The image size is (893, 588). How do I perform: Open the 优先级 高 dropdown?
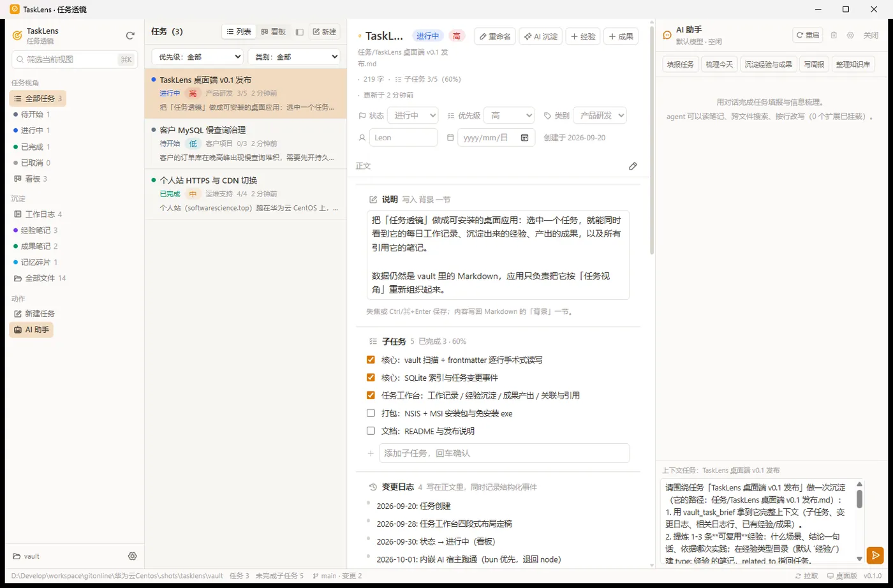tap(508, 115)
